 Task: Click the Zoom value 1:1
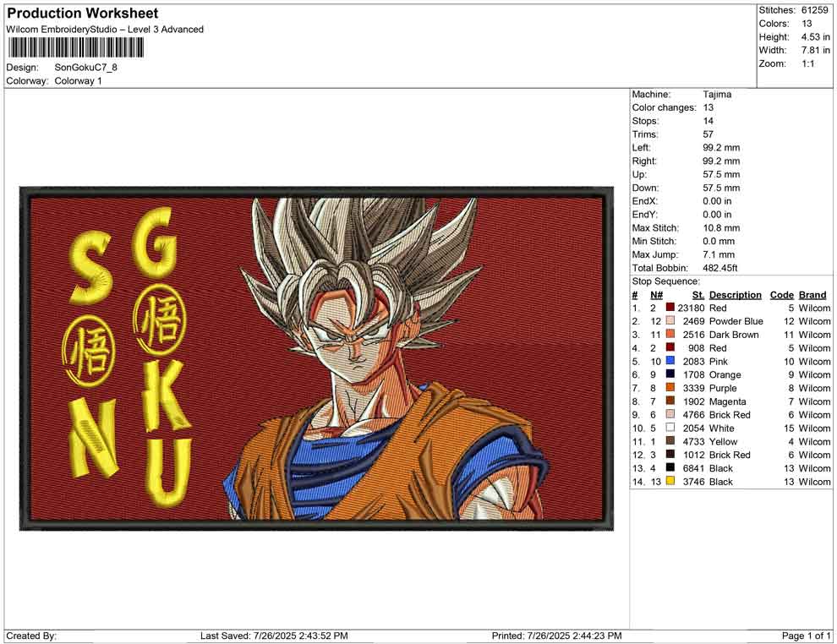pos(808,63)
